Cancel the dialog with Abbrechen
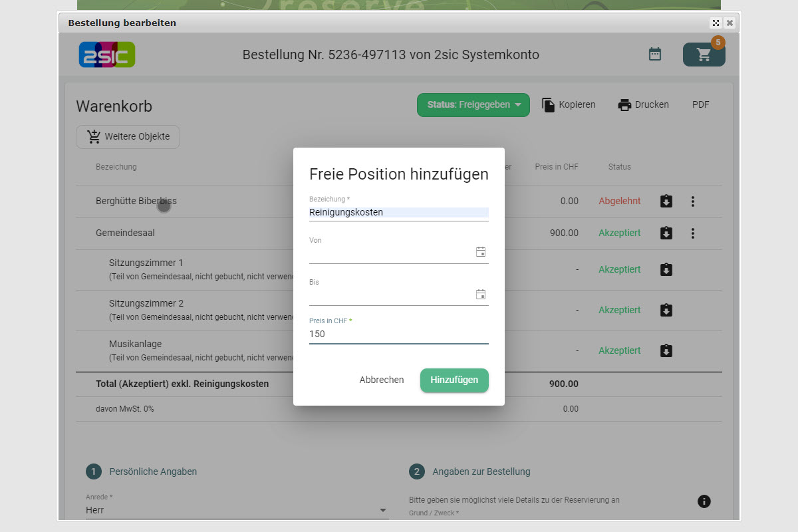 pyautogui.click(x=382, y=380)
